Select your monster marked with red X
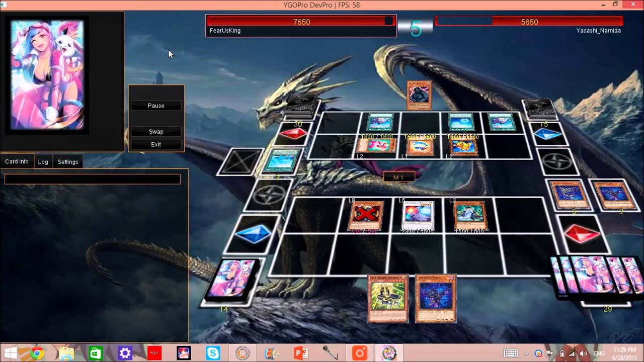 (366, 216)
